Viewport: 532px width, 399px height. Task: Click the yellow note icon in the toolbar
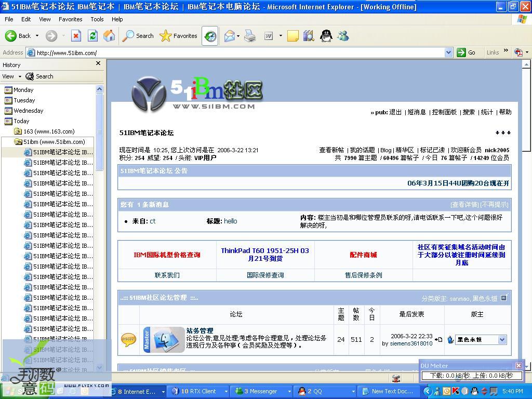point(293,36)
